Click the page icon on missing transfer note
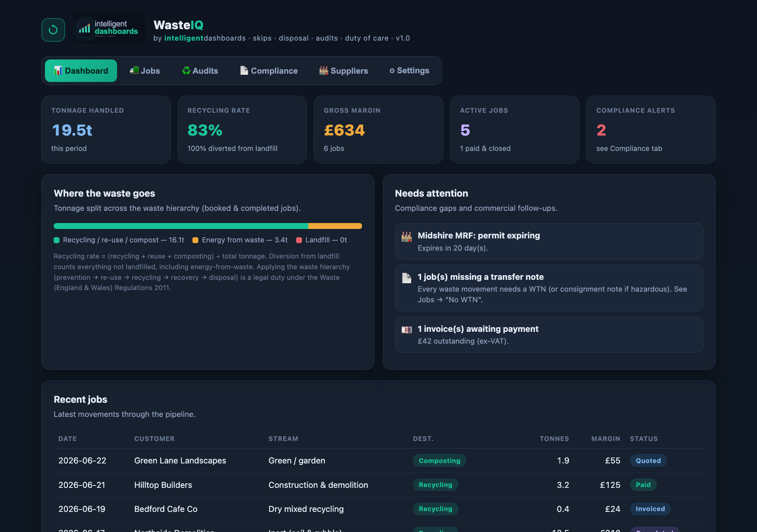The height and width of the screenshot is (532, 757). click(406, 278)
